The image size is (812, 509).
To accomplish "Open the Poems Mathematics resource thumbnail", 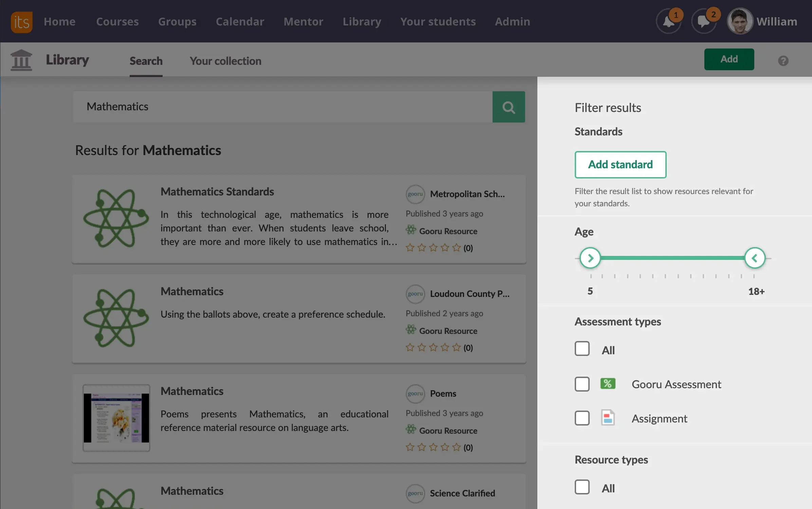I will [x=116, y=418].
